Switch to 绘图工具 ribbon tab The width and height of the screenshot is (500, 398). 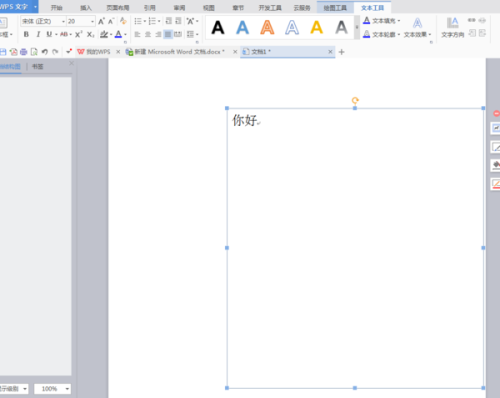pos(335,8)
